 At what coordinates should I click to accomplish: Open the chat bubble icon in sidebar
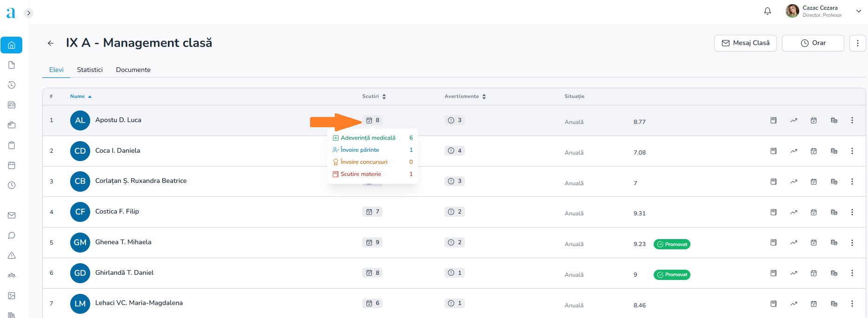click(12, 235)
